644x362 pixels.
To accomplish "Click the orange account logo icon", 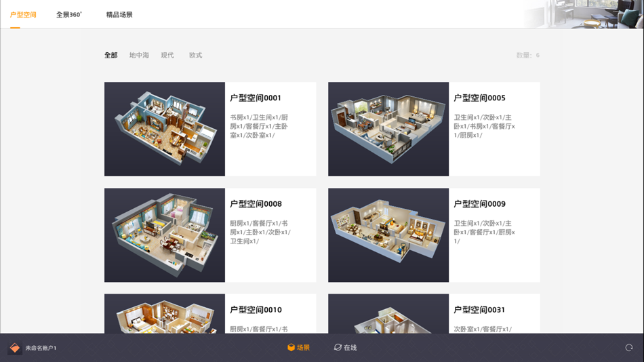I will 15,348.
